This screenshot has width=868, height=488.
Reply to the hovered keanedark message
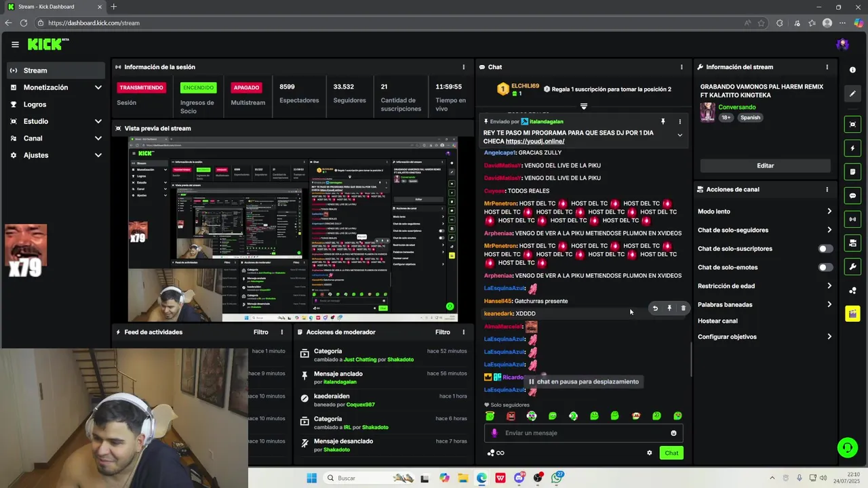[655, 308]
